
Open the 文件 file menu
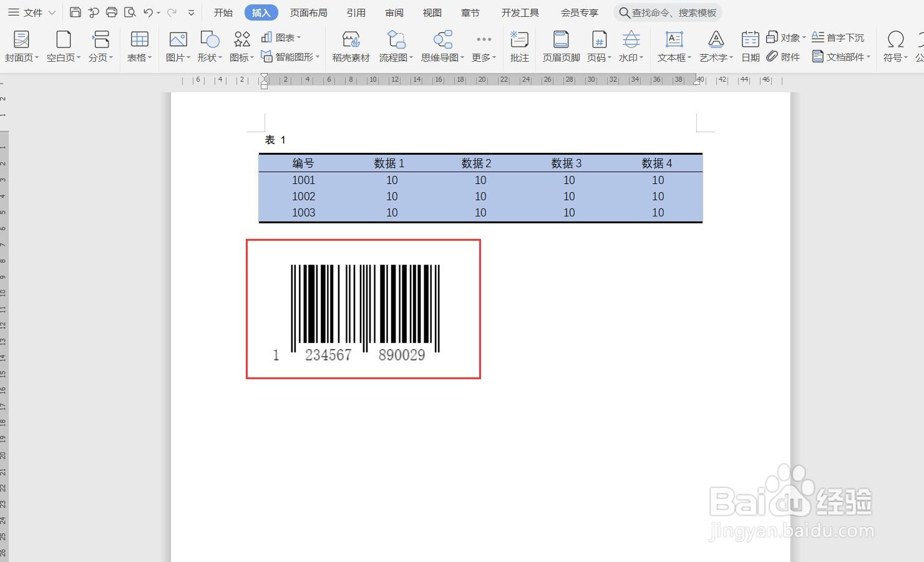pyautogui.click(x=32, y=12)
